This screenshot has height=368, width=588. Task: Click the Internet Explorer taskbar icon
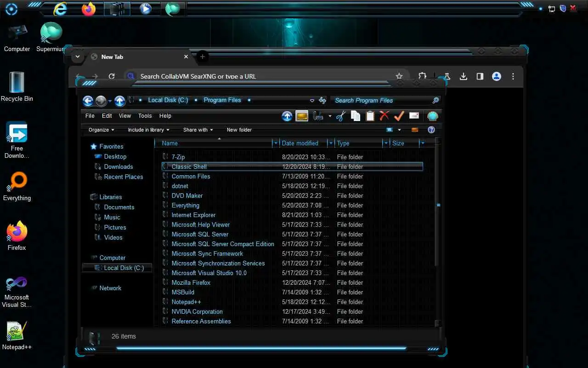pyautogui.click(x=60, y=9)
